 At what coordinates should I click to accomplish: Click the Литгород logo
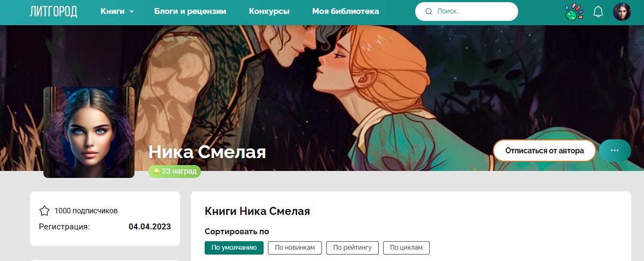point(54,11)
